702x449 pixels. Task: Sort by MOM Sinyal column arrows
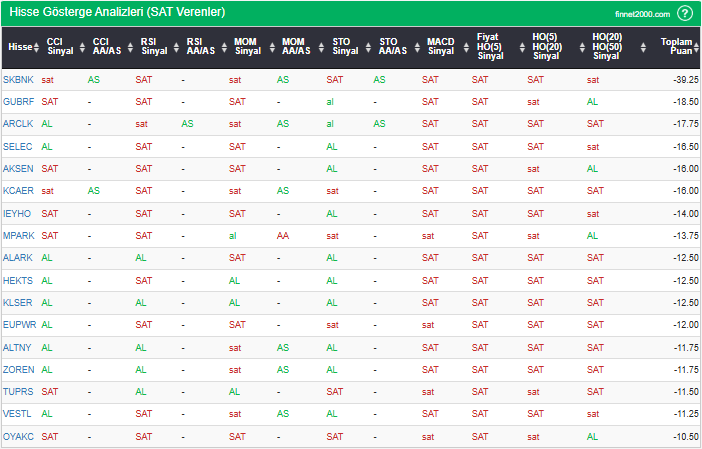tap(272, 47)
